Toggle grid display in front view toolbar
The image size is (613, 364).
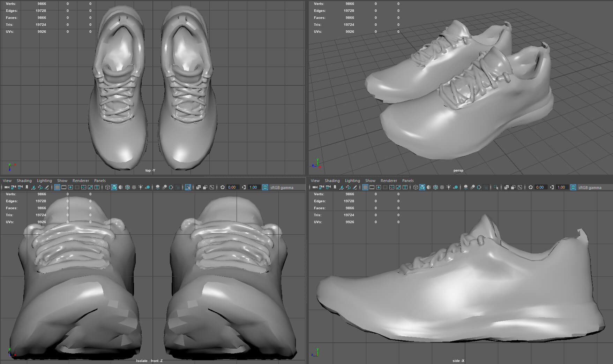[x=57, y=188]
